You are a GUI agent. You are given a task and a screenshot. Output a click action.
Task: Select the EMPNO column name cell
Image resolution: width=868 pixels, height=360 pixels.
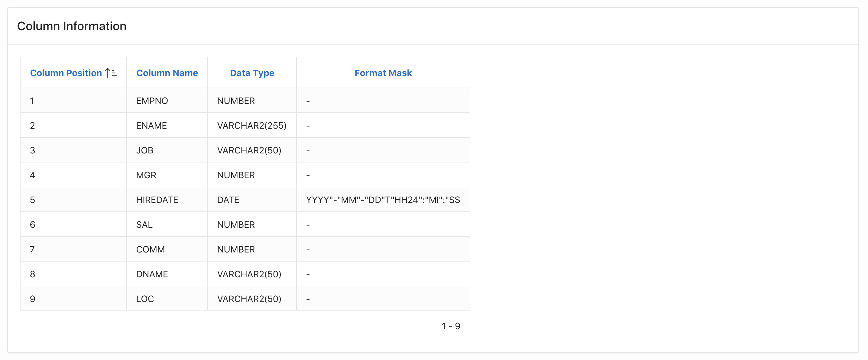point(152,101)
